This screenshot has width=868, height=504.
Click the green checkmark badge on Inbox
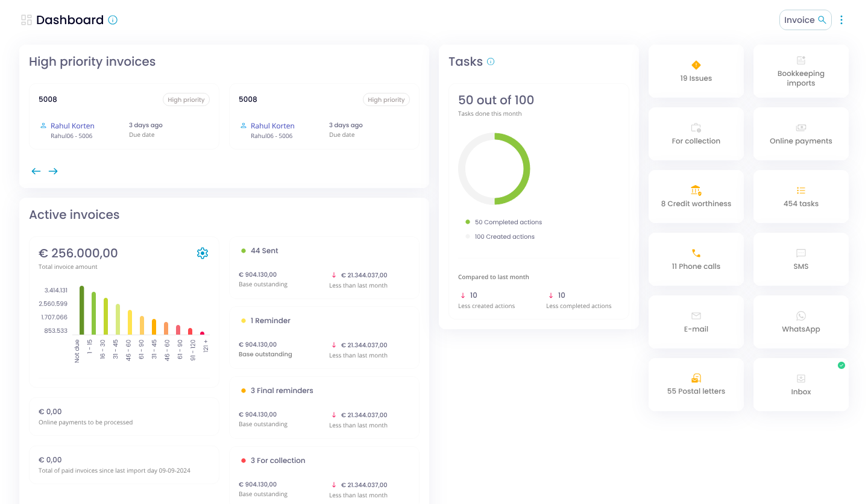[x=841, y=365]
